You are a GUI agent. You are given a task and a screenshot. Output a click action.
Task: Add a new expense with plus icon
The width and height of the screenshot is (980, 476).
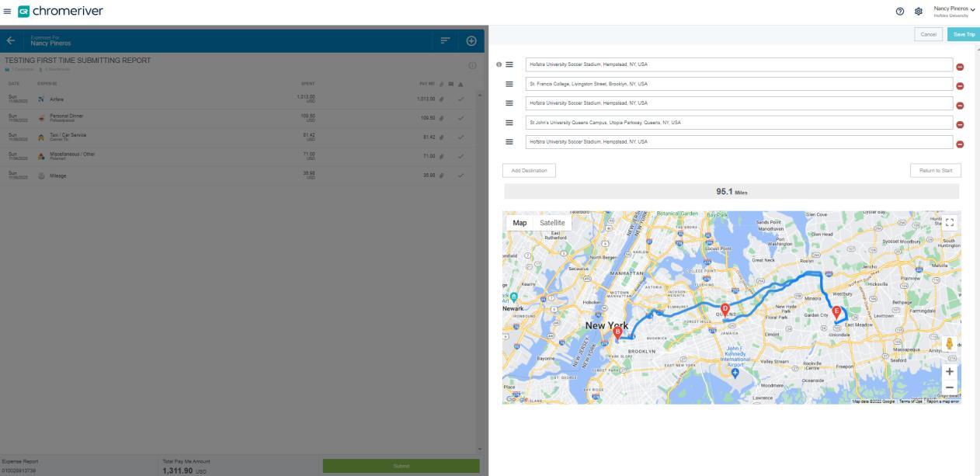pos(471,40)
